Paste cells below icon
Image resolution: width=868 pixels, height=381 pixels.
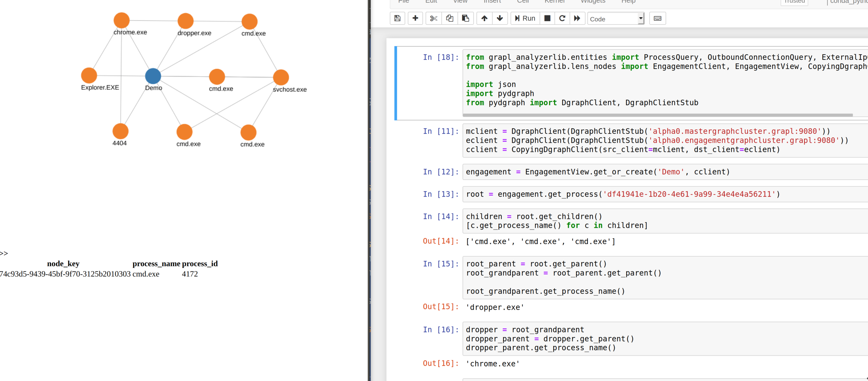click(x=466, y=18)
